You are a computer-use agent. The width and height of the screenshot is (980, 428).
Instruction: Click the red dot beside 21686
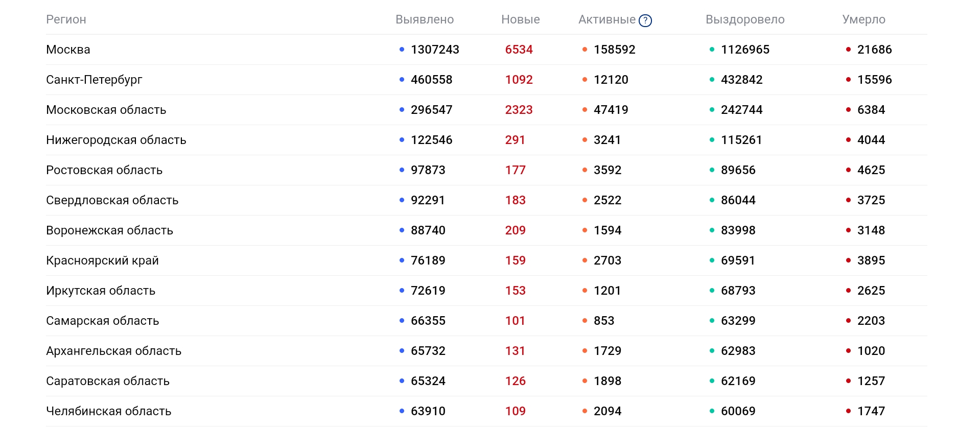tap(848, 50)
